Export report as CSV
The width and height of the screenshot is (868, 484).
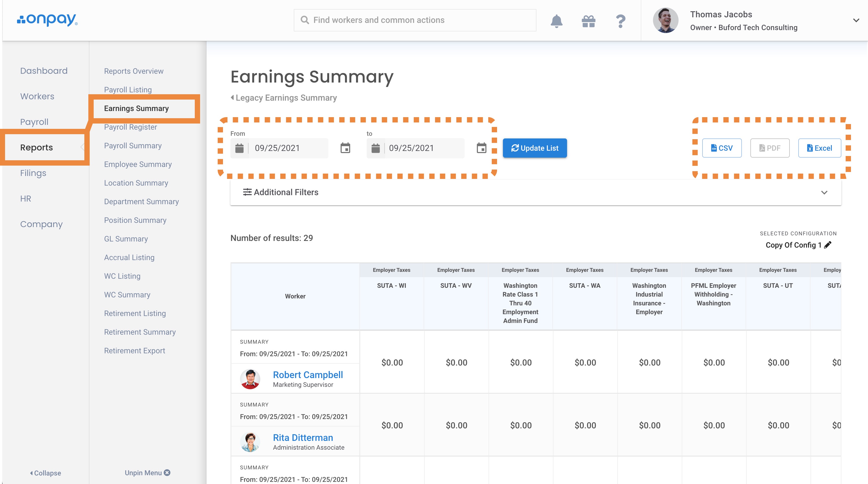[x=722, y=148]
